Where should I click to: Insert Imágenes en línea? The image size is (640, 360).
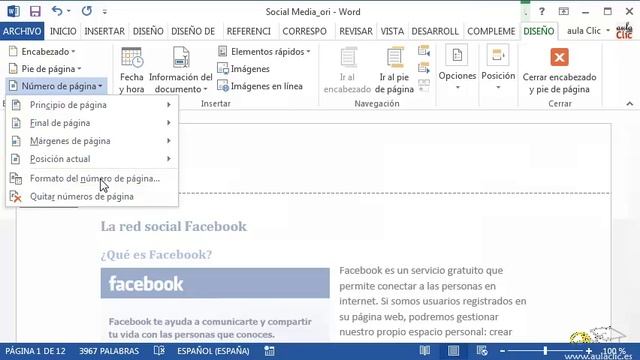coord(260,86)
